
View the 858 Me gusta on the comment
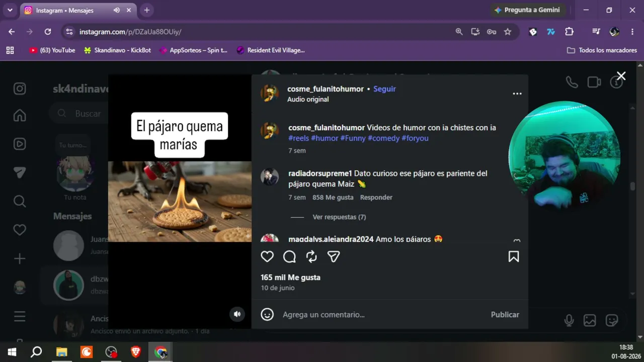pos(333,198)
